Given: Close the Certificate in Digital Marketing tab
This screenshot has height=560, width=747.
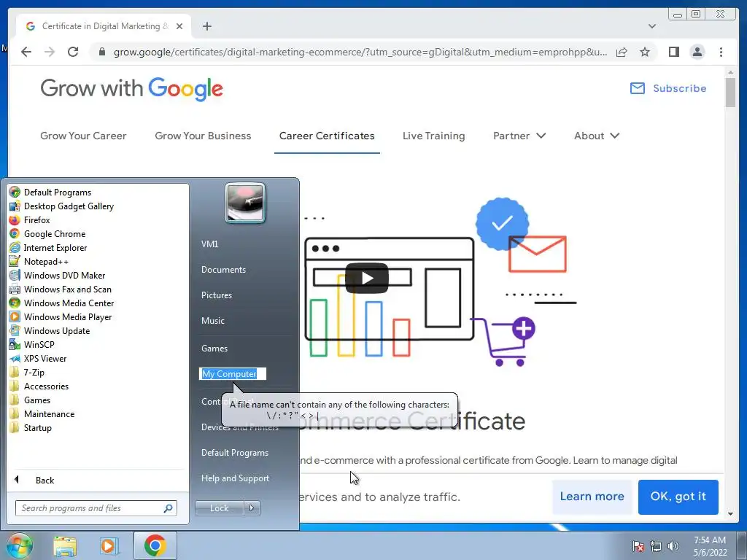Looking at the screenshot, I should [x=179, y=26].
